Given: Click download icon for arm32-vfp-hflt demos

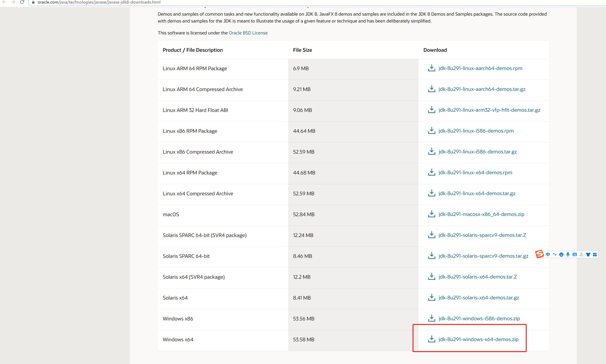Looking at the screenshot, I should point(431,110).
